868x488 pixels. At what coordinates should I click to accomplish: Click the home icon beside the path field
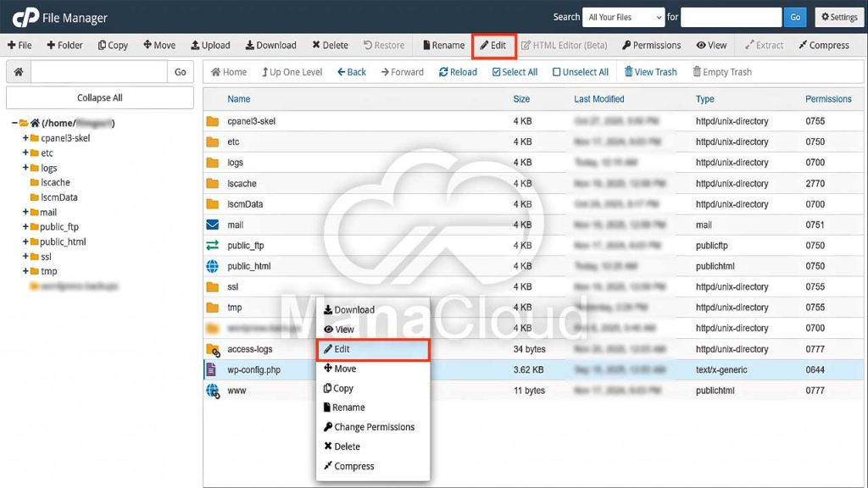19,72
